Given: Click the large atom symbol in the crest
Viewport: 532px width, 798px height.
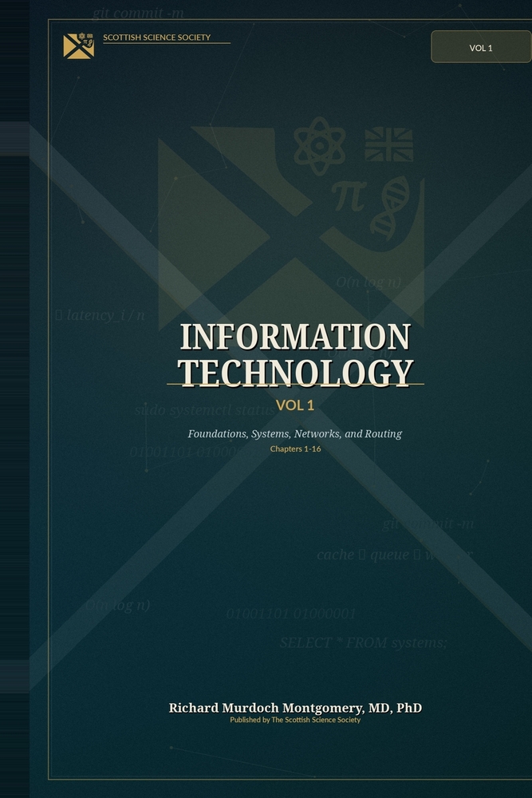Looking at the screenshot, I should click(x=319, y=146).
